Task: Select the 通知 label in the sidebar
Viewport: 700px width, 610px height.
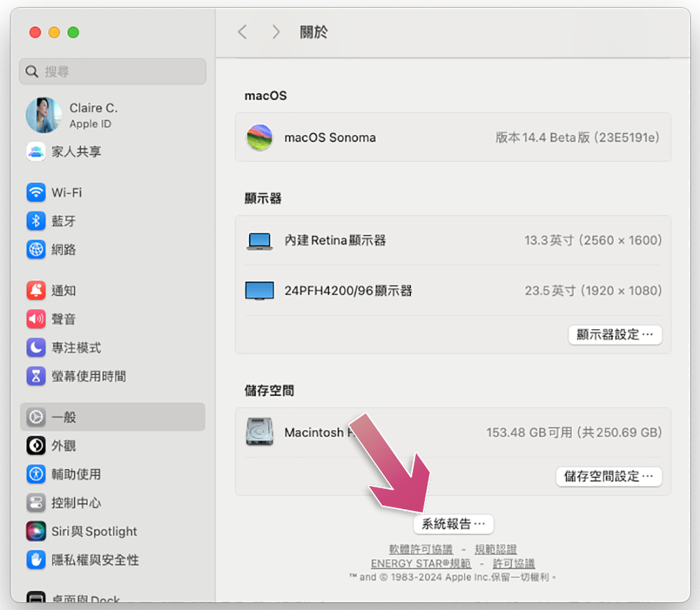Action: 64,290
